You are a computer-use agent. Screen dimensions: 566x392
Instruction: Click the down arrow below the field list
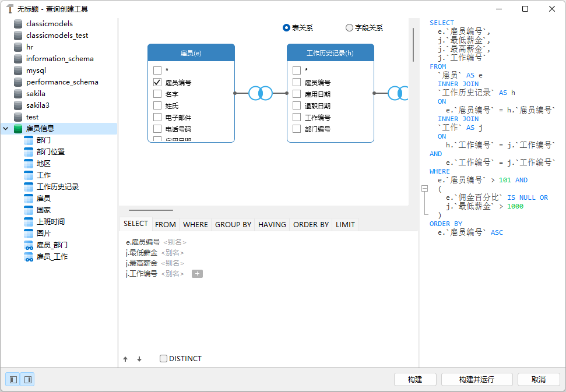(139, 358)
